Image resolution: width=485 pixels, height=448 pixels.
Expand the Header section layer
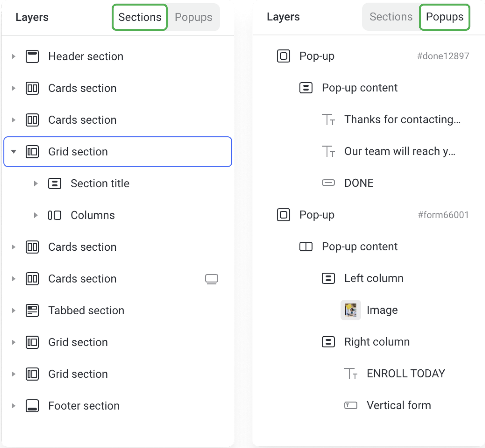point(14,56)
